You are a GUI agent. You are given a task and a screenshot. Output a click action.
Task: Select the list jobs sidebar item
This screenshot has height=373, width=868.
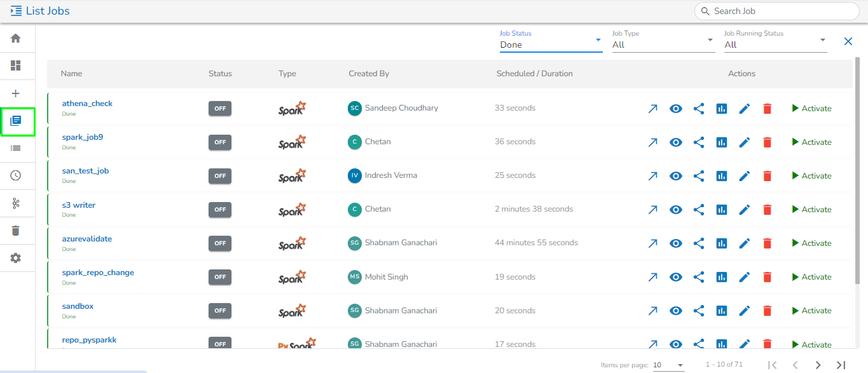coord(17,121)
